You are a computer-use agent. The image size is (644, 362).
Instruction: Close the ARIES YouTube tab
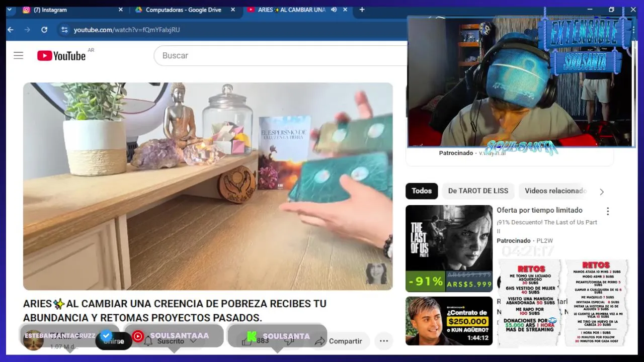[x=345, y=10]
